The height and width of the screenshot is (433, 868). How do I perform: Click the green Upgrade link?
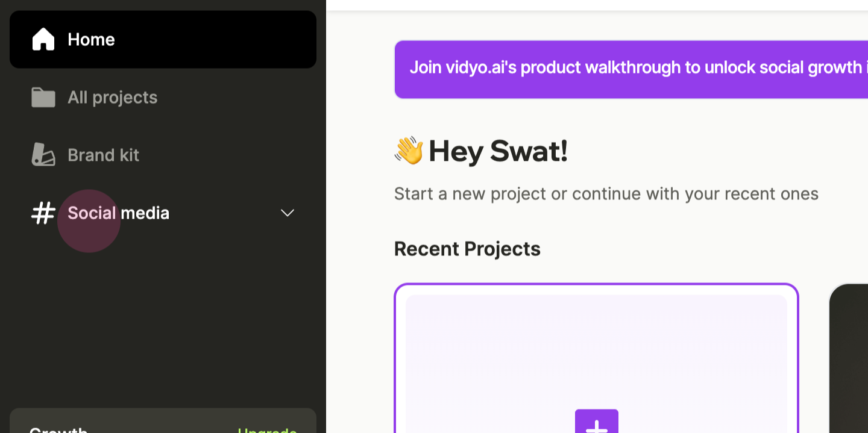(x=267, y=430)
